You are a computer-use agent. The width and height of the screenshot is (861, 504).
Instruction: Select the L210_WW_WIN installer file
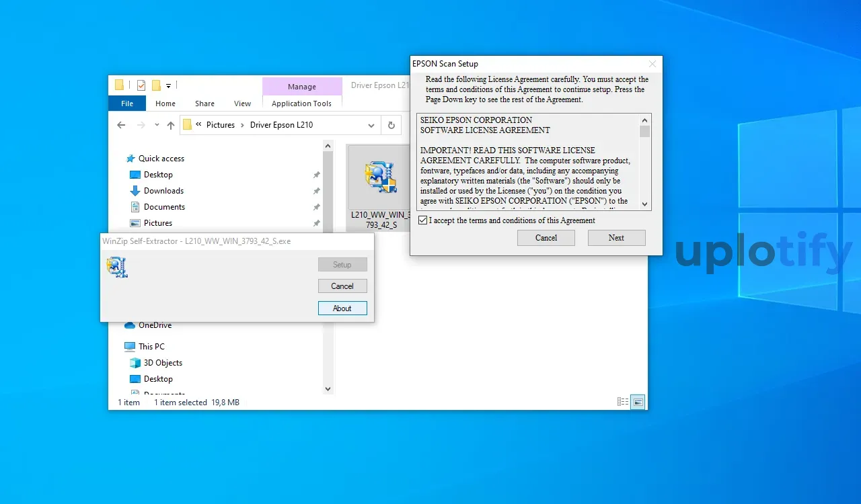(378, 188)
